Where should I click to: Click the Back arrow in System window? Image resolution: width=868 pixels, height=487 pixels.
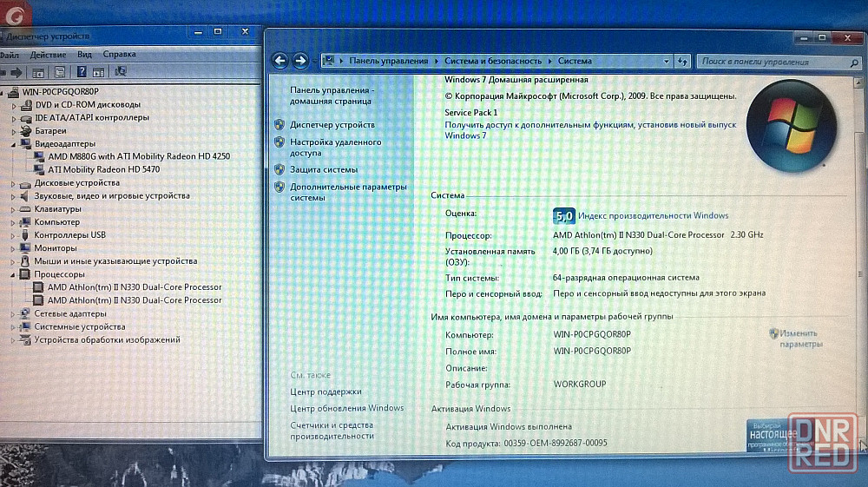pyautogui.click(x=280, y=60)
